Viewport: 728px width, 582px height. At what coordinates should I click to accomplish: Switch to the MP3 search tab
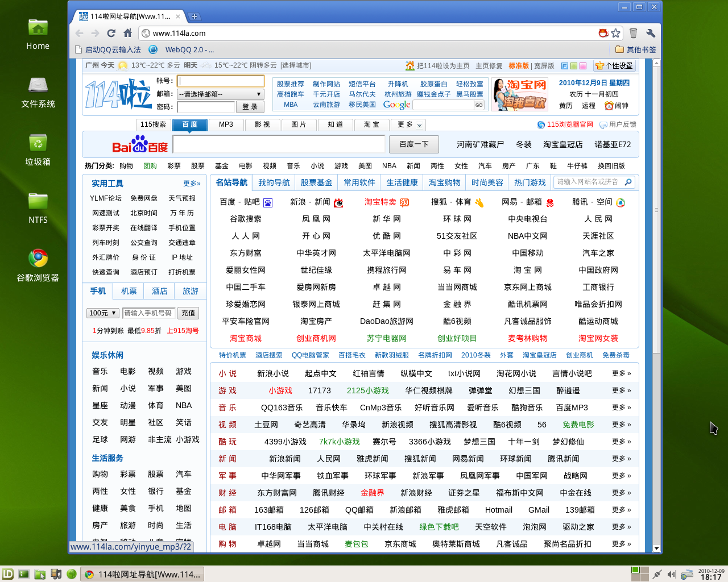[x=226, y=124]
